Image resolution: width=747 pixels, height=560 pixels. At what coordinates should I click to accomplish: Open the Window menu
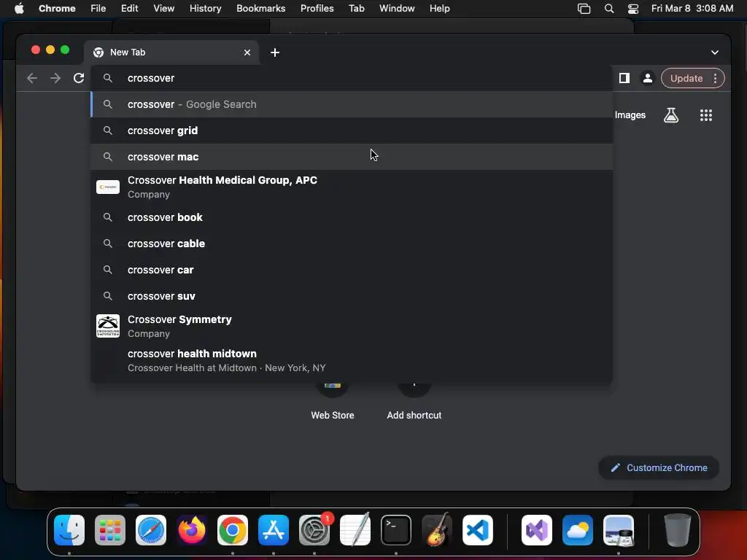[x=397, y=8]
